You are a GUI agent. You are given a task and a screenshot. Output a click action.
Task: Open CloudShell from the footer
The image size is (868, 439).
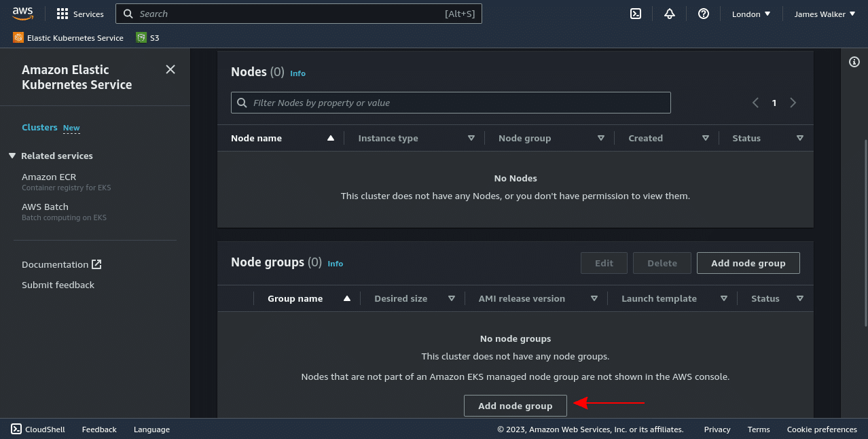38,429
